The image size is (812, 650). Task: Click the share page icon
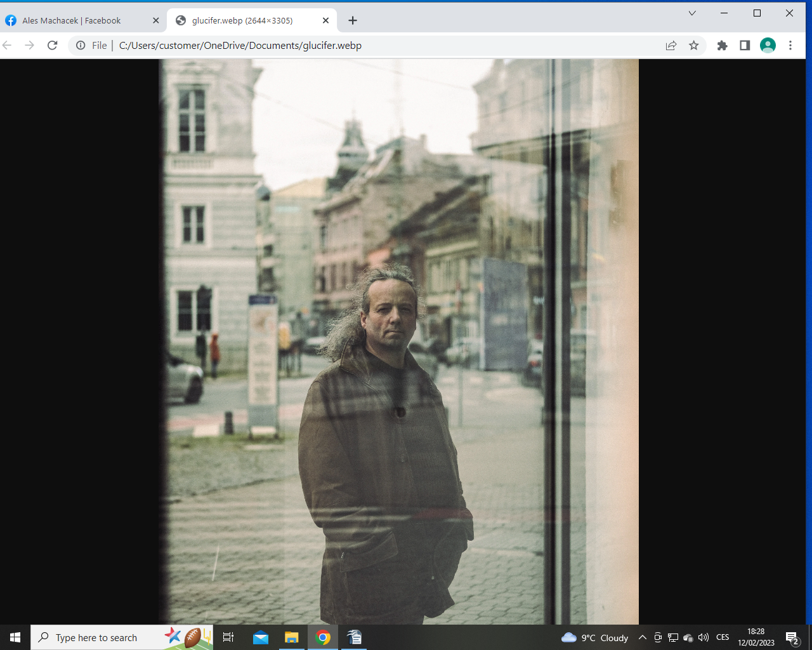pos(671,45)
